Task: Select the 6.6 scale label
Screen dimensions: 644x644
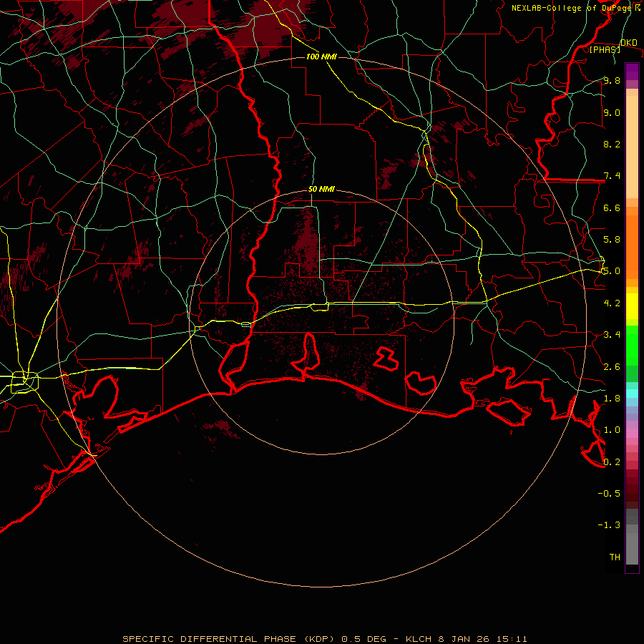Action: click(x=612, y=208)
